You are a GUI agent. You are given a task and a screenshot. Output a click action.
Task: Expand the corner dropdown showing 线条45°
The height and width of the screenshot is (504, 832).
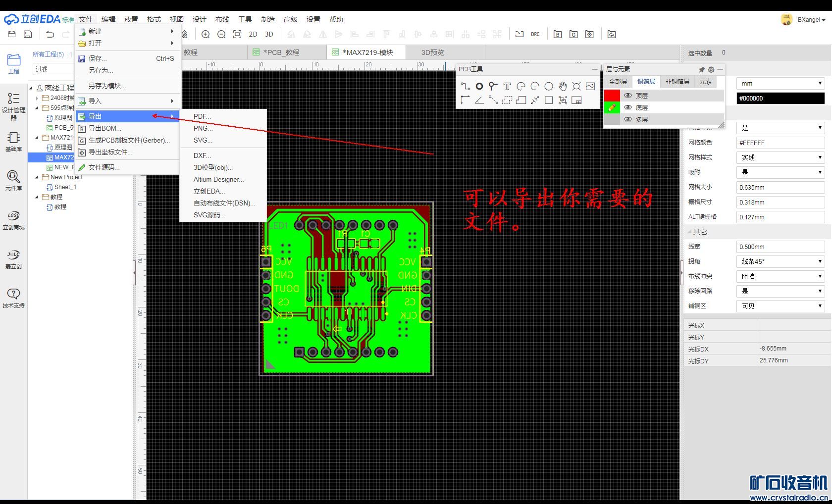coord(780,261)
